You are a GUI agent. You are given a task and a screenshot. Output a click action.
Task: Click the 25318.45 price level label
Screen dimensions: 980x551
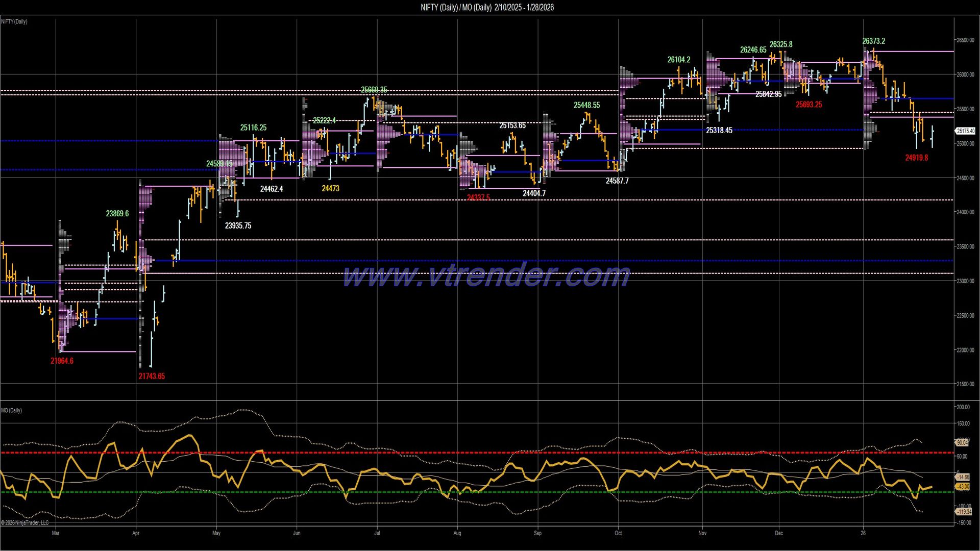(720, 130)
